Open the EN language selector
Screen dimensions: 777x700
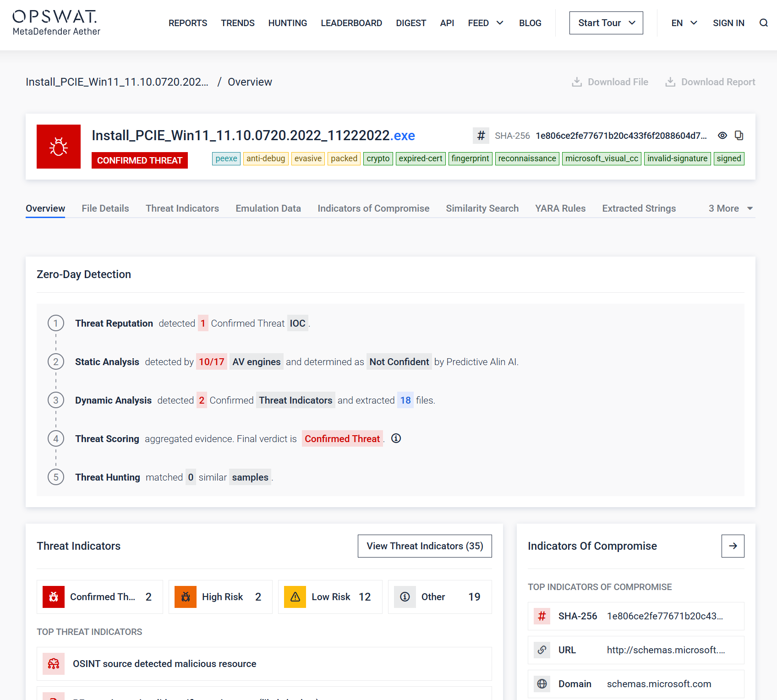click(x=684, y=23)
